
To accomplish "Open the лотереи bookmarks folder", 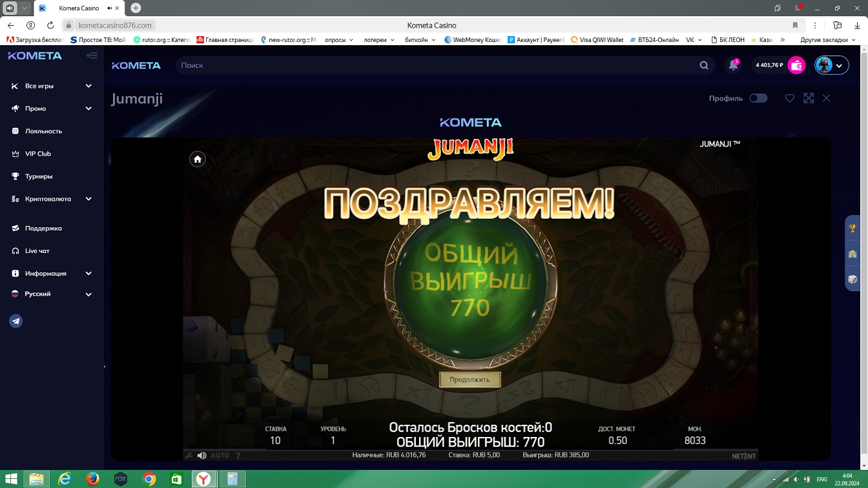I will pos(379,40).
